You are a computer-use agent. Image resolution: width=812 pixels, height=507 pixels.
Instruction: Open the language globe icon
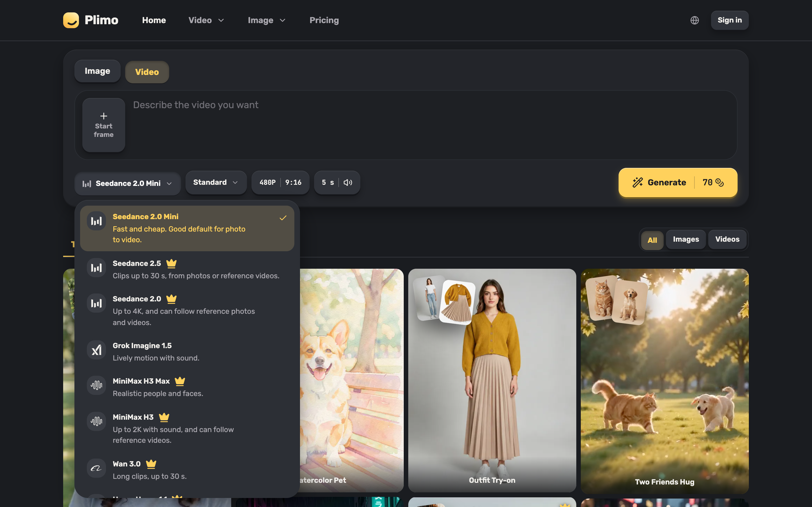click(694, 20)
